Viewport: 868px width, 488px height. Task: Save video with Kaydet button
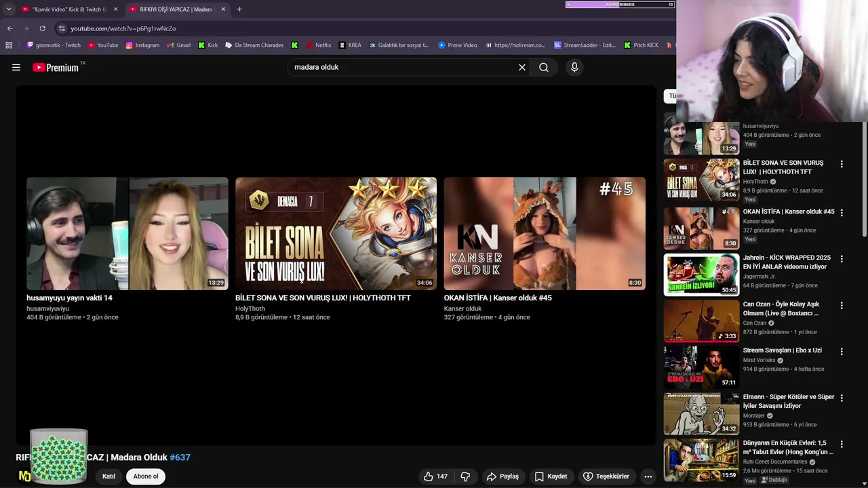[x=550, y=476]
